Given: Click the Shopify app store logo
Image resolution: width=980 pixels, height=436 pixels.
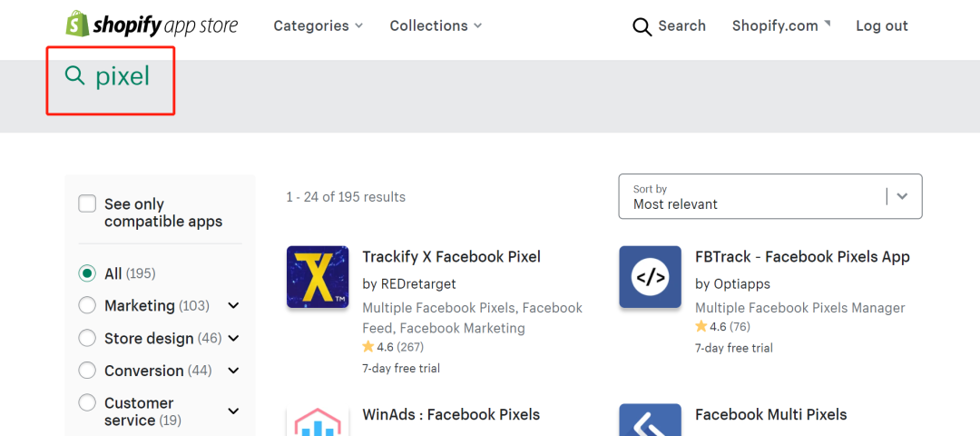Looking at the screenshot, I should point(152,25).
